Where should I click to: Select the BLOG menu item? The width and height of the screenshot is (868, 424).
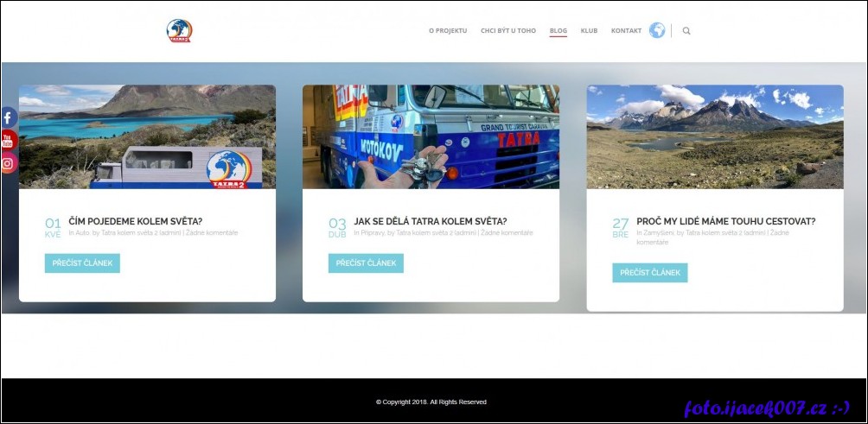point(558,31)
